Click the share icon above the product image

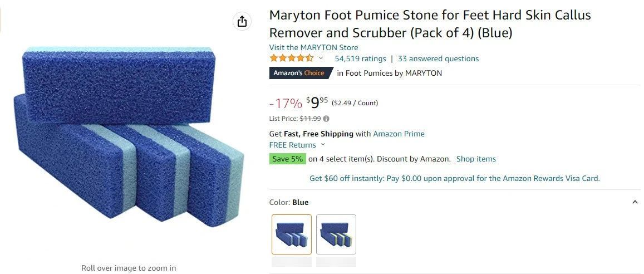tap(242, 21)
